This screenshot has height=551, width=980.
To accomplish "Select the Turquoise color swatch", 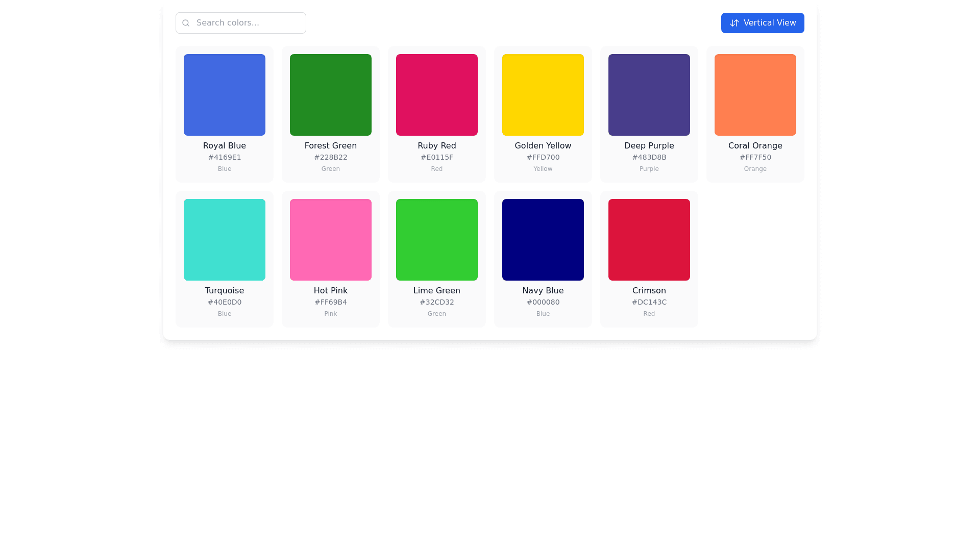I will click(224, 240).
